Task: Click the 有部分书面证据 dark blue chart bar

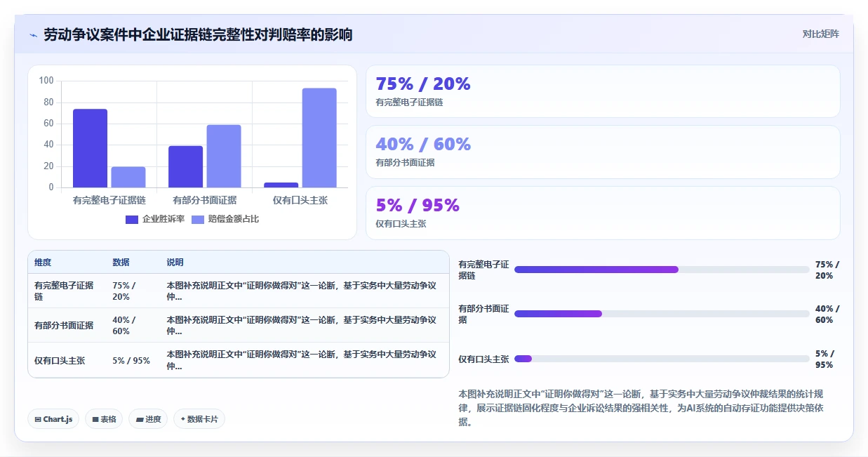Action: (186, 166)
